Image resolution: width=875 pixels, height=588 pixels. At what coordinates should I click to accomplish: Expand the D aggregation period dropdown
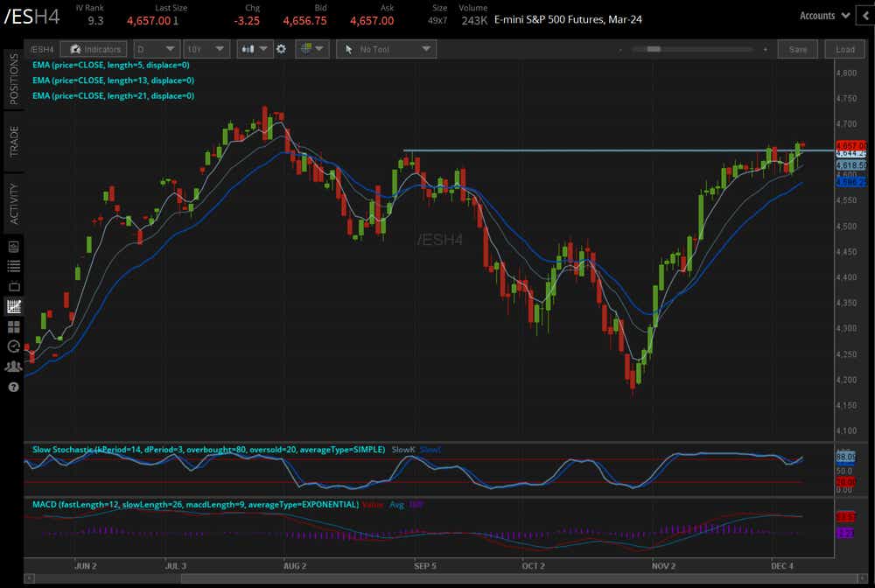click(x=157, y=49)
